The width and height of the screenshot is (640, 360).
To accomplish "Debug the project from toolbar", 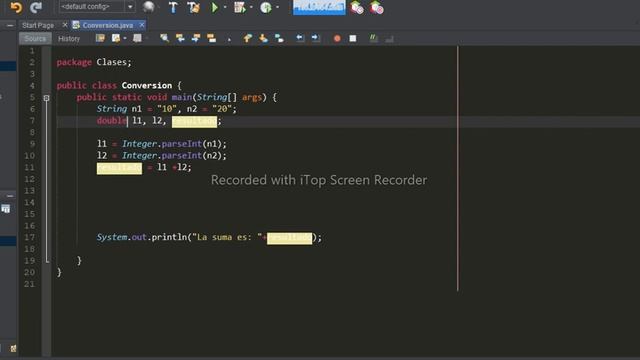I will [x=240, y=7].
